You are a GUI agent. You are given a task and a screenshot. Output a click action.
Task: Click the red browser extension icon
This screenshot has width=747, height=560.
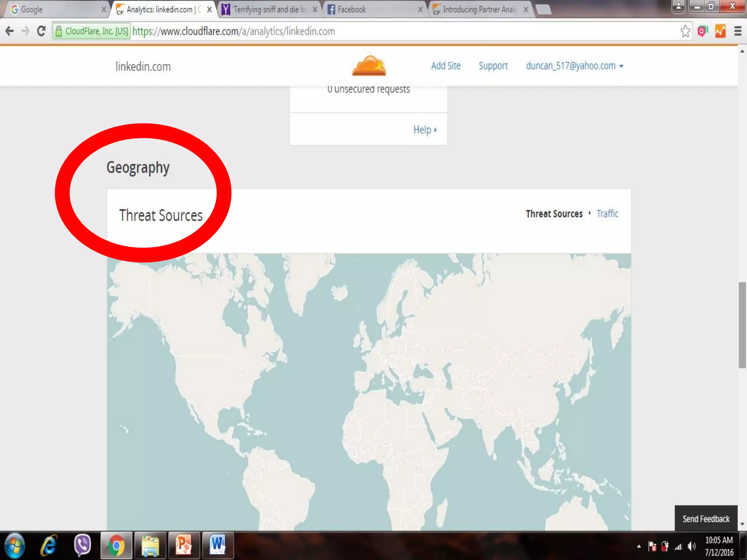click(703, 31)
